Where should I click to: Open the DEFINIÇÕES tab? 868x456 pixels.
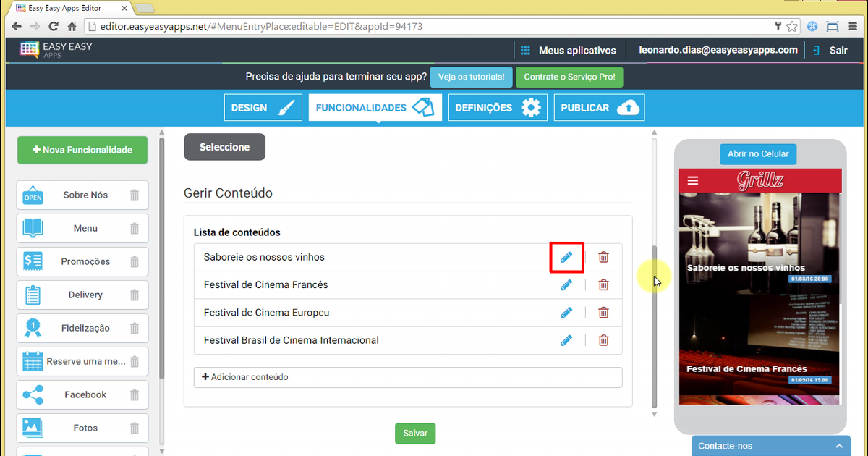pos(498,108)
